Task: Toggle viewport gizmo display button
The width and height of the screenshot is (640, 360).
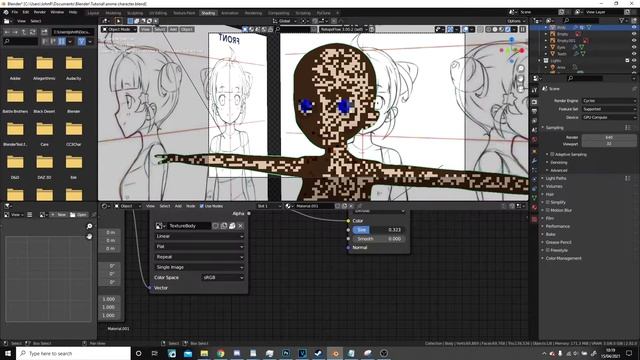Action: pos(450,29)
